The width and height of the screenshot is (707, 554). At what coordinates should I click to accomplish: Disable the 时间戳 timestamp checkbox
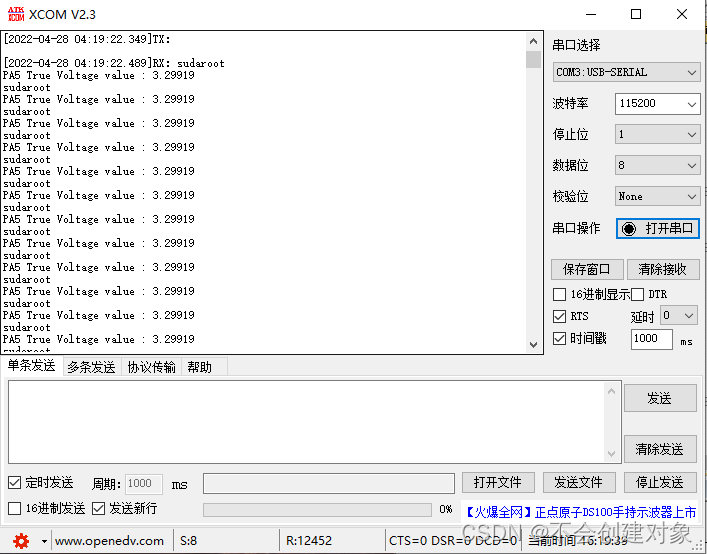pos(560,338)
